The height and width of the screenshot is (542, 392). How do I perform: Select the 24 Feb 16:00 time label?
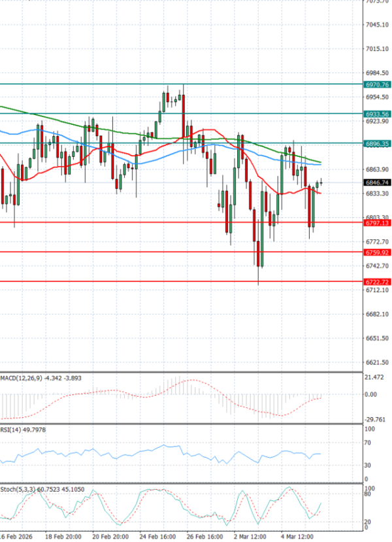(159, 535)
